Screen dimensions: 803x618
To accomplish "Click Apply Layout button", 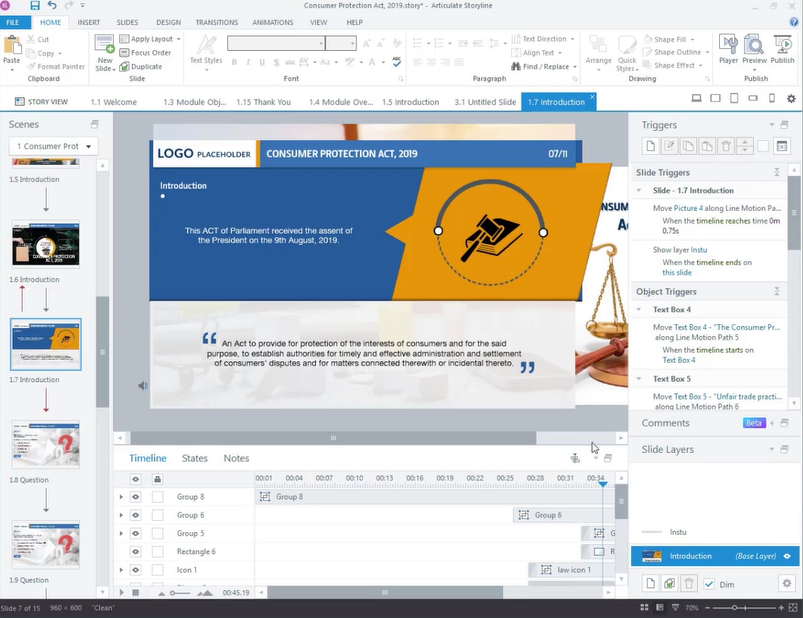I will point(150,39).
